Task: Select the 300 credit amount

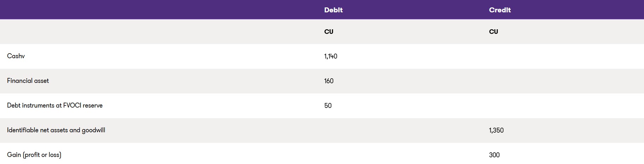Action: coord(494,155)
